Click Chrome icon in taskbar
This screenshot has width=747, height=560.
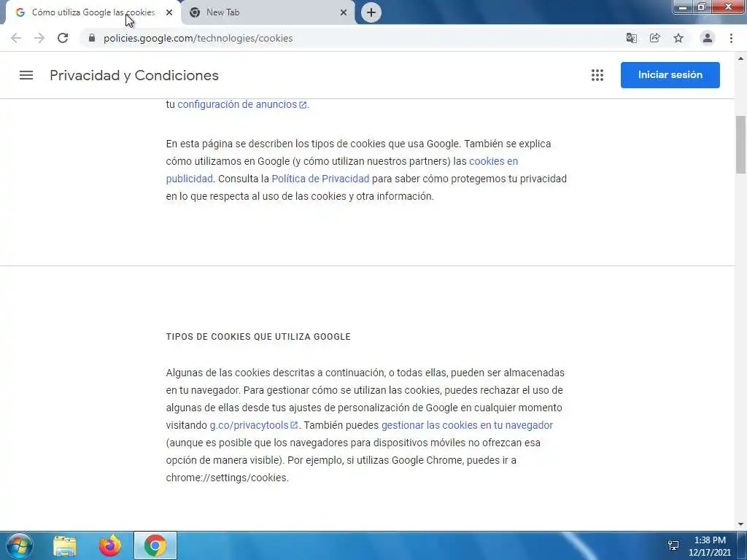pyautogui.click(x=155, y=545)
